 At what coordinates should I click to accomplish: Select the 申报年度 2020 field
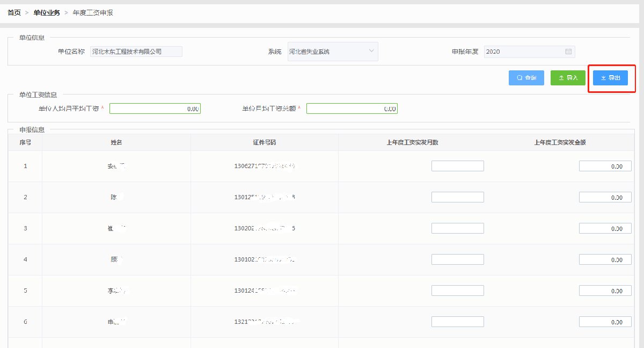click(x=523, y=52)
